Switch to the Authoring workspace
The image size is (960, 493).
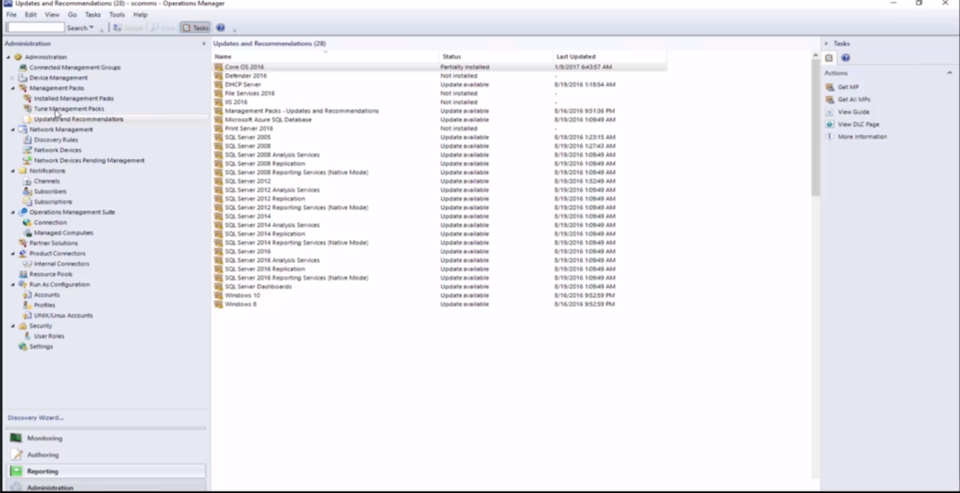point(106,455)
